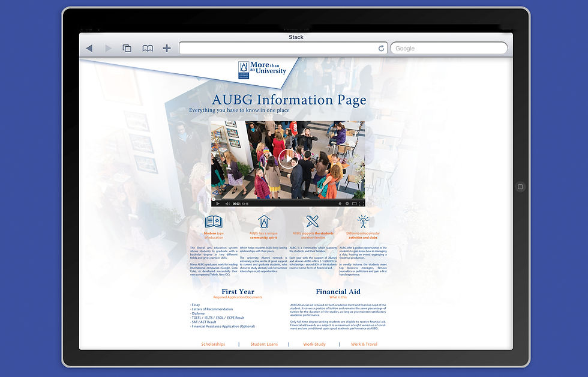Click 'Different extracurricular activities and clubs' label
Screen dimensions: 588x377
(x=363, y=235)
